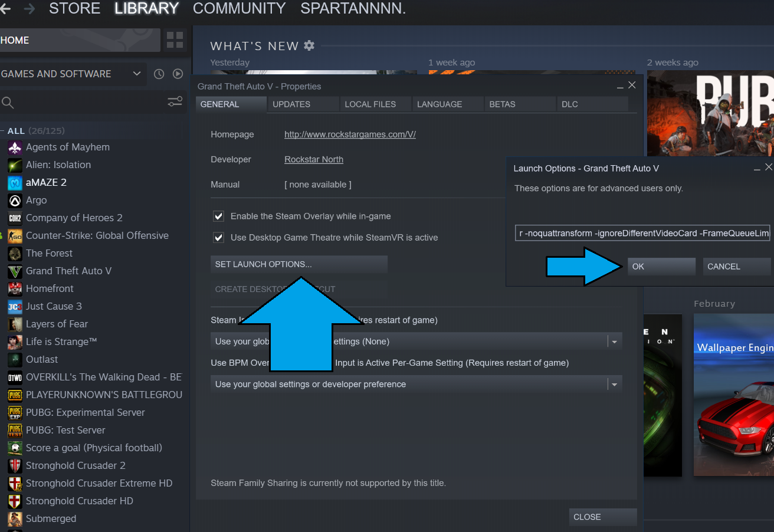Open the STORE menu
Screen dimensions: 774x532
click(x=74, y=9)
